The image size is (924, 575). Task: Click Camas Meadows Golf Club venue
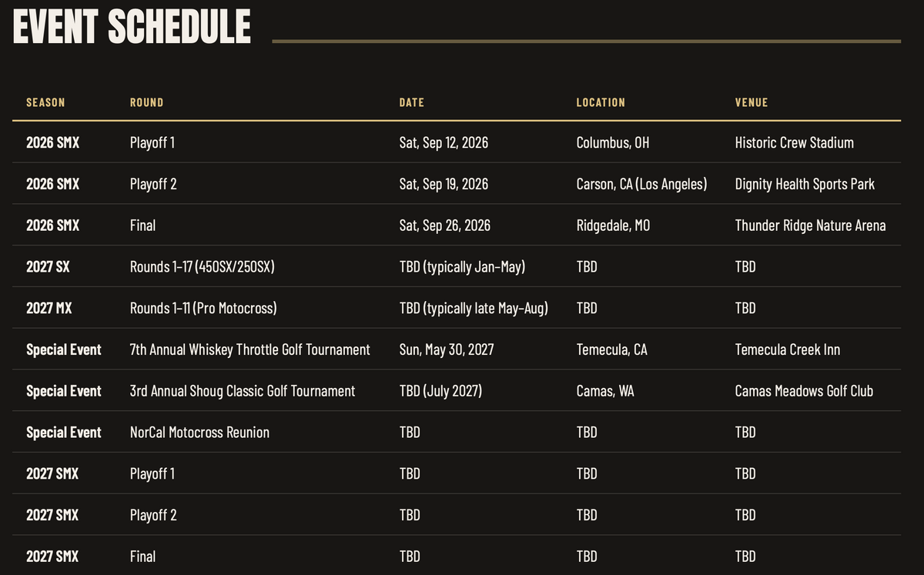point(804,391)
